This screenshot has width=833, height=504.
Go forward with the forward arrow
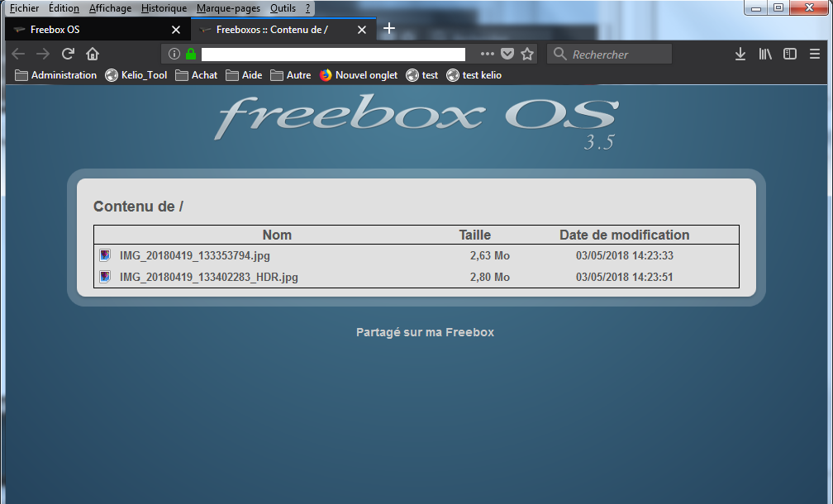[43, 54]
